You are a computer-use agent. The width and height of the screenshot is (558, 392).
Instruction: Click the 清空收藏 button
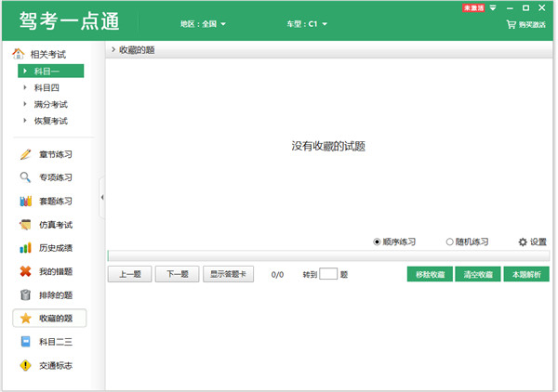(478, 274)
